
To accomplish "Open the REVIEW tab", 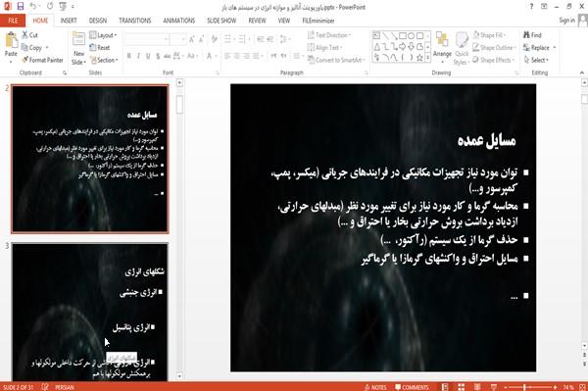I will [x=257, y=21].
